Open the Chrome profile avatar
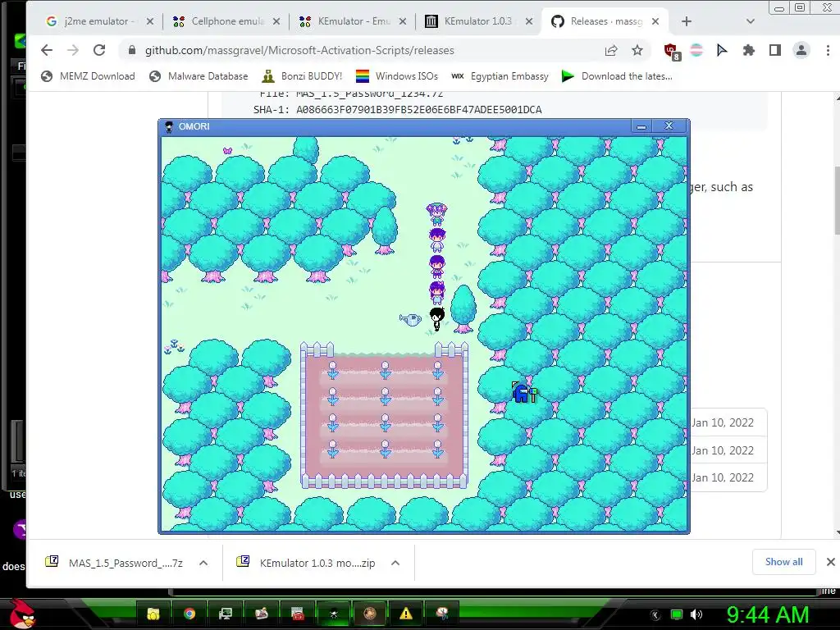This screenshot has width=840, height=630. (x=801, y=50)
